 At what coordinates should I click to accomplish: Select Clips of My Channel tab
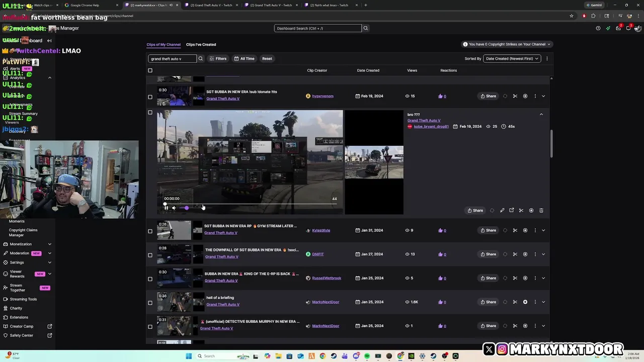(x=164, y=44)
